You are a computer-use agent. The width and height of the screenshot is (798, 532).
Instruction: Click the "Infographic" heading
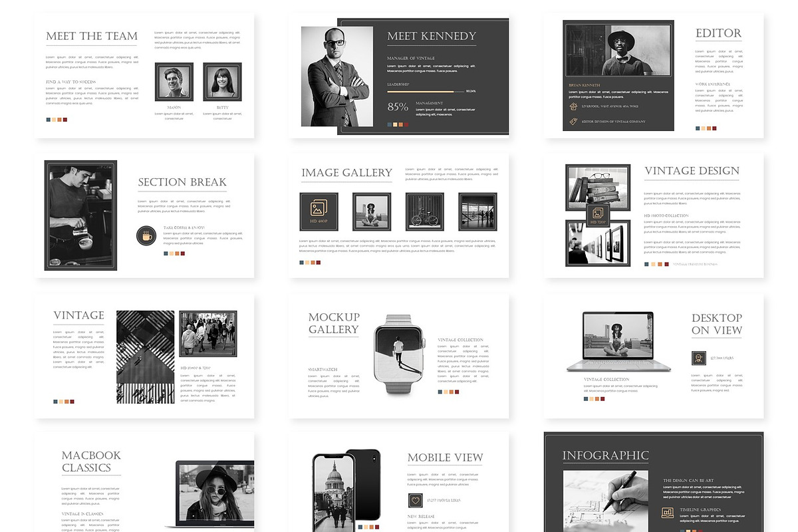coord(605,456)
